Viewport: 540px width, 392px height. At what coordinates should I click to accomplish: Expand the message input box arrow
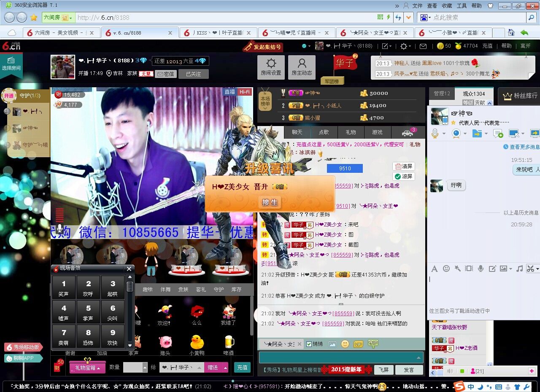coord(418,358)
